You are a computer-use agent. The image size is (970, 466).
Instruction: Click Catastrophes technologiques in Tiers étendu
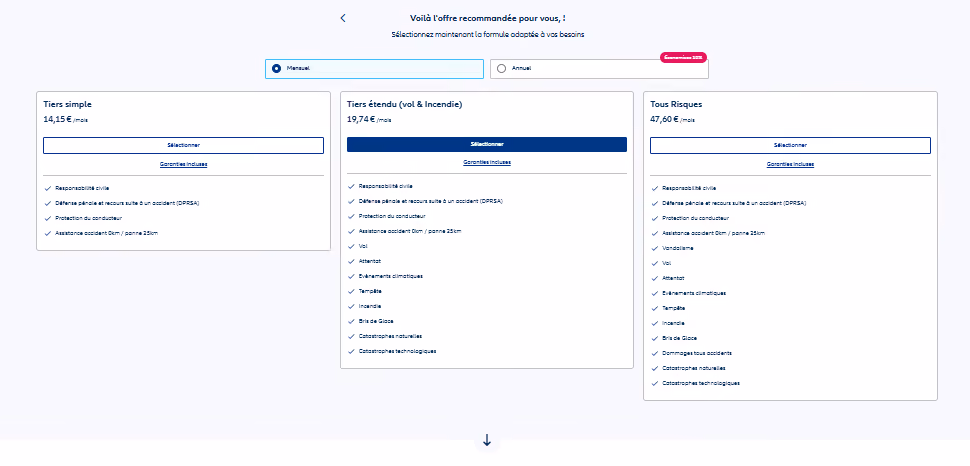click(397, 351)
